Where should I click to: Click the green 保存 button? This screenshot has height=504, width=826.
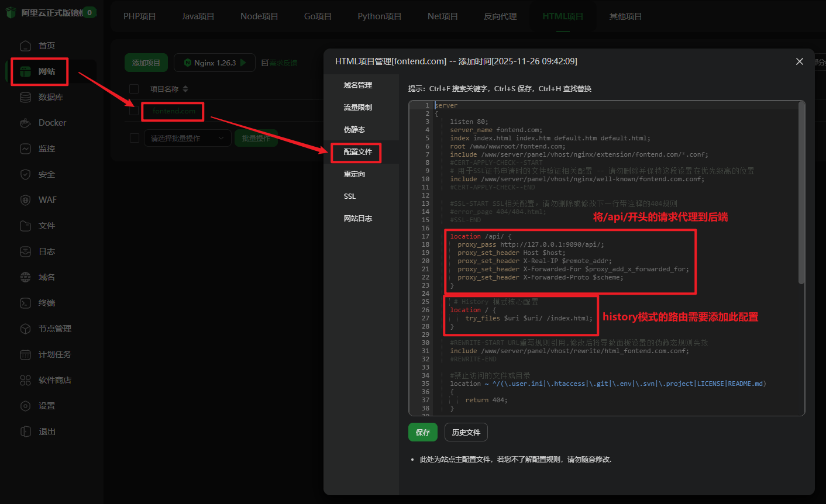(x=422, y=432)
